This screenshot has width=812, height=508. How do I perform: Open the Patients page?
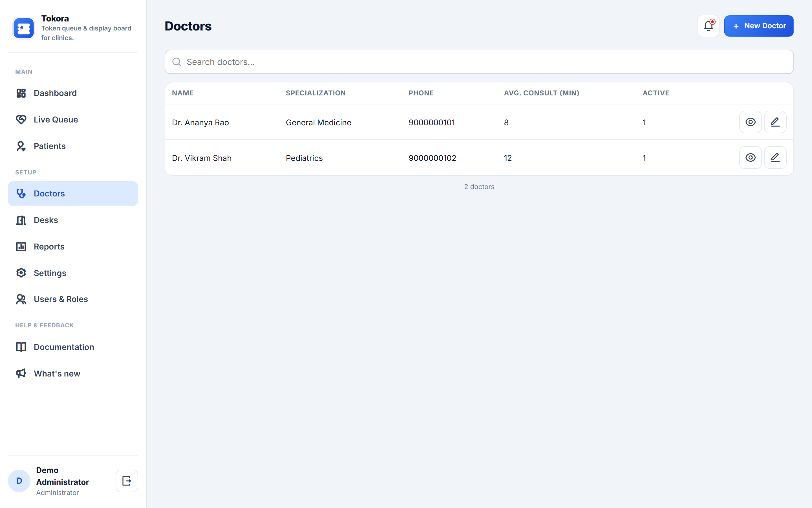[73, 146]
